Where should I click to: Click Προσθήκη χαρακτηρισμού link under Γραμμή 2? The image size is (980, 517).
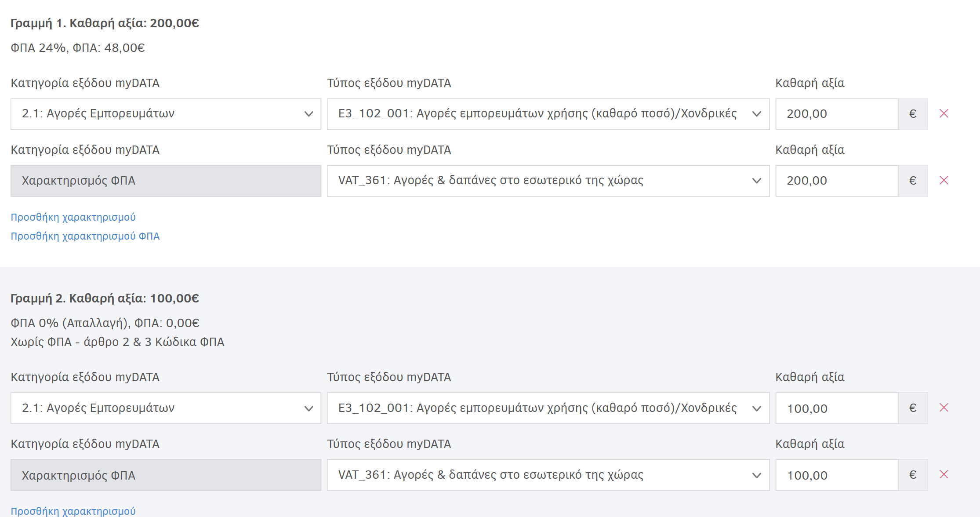coord(73,511)
